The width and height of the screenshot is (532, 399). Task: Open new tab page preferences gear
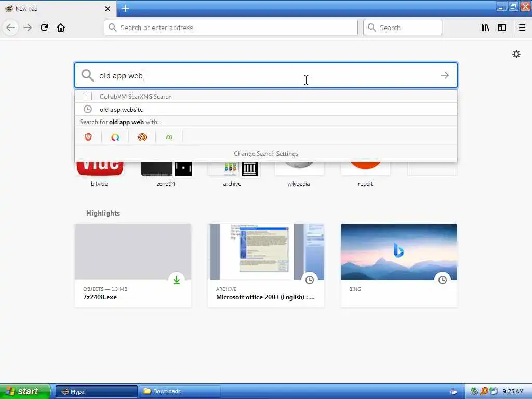pyautogui.click(x=516, y=54)
